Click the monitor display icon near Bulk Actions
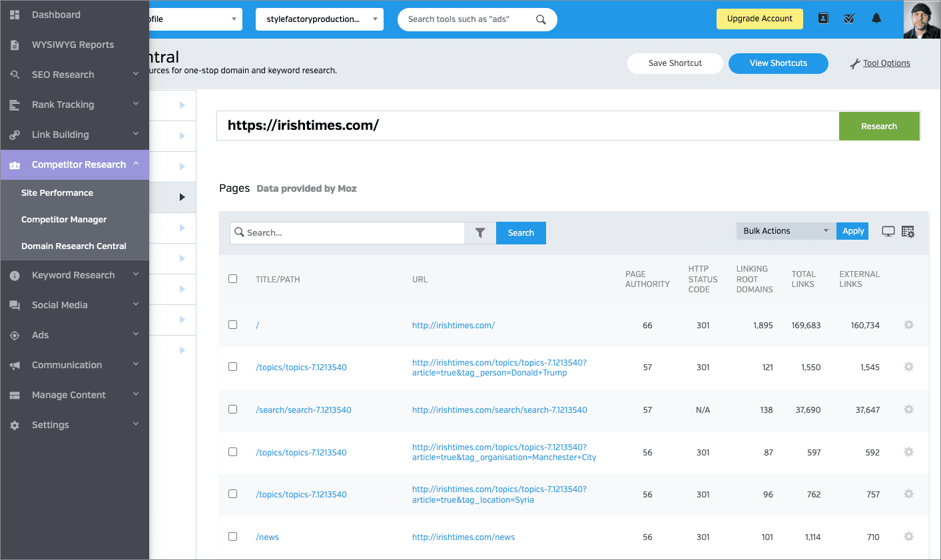Viewport: 941px width, 560px height. coord(888,230)
